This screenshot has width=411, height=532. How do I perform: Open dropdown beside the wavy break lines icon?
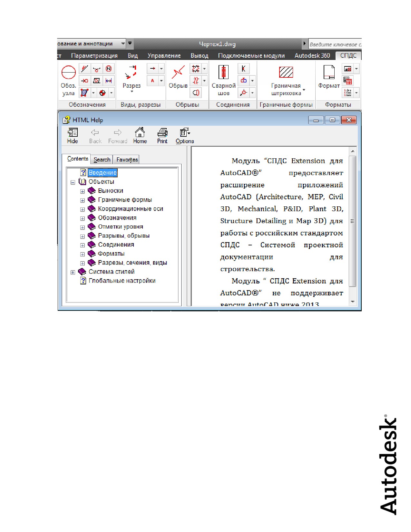point(204,81)
